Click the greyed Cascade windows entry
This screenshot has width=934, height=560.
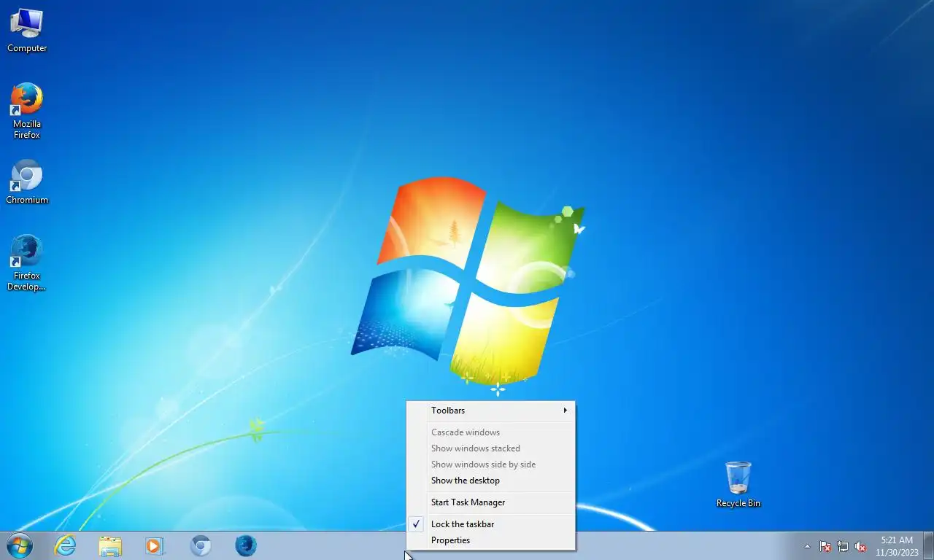point(491,432)
